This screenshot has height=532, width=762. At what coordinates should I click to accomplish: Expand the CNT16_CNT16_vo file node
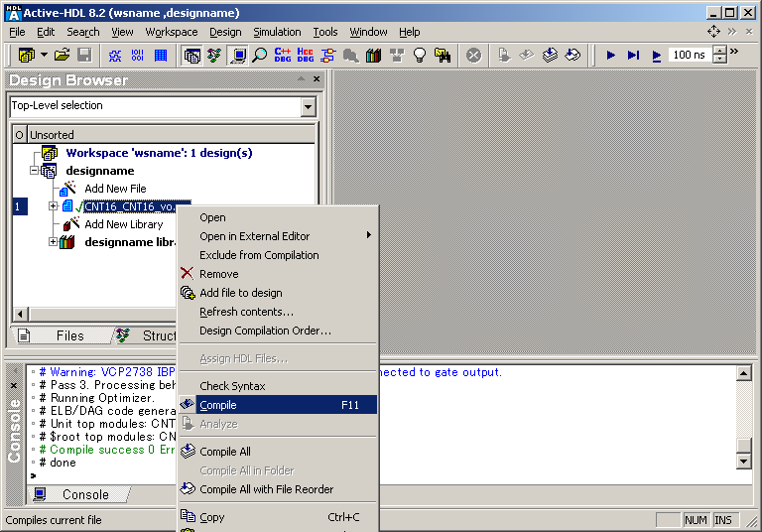[x=53, y=206]
